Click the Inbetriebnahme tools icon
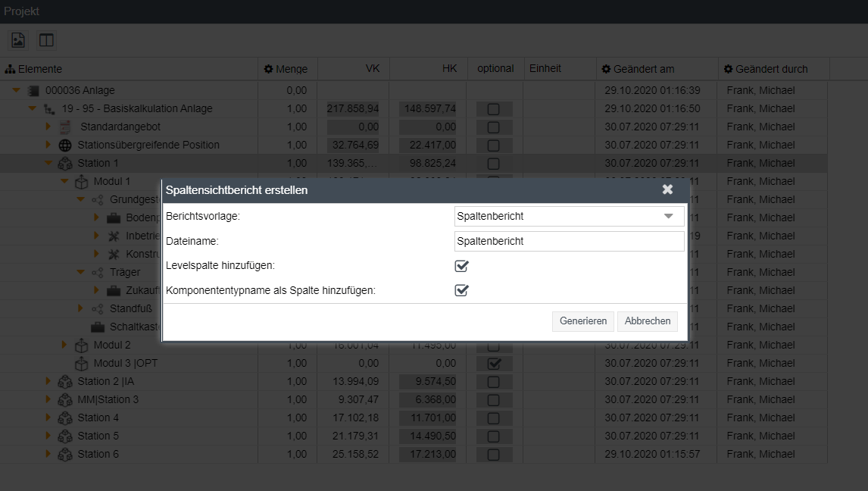Screen dimensions: 868x491 114,236
